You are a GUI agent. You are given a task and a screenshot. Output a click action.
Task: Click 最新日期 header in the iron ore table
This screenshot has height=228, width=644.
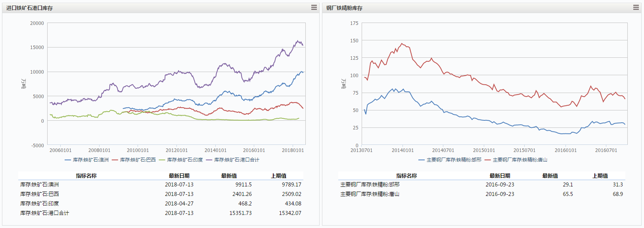pos(179,176)
